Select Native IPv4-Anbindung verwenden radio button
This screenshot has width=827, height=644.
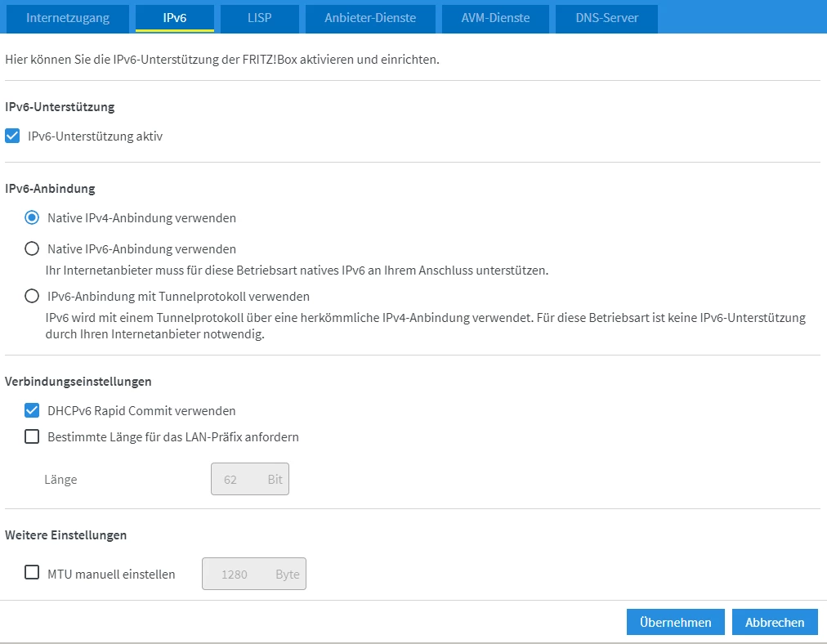pyautogui.click(x=32, y=218)
